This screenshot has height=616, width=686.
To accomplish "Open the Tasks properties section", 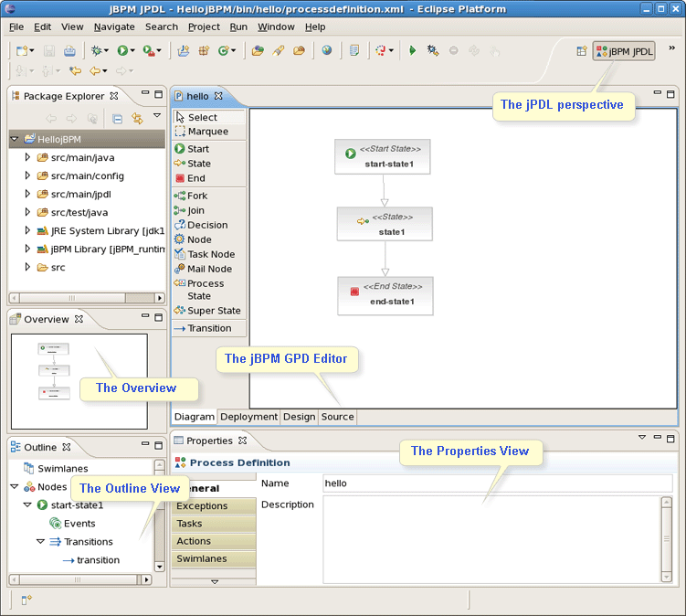I will tap(189, 524).
